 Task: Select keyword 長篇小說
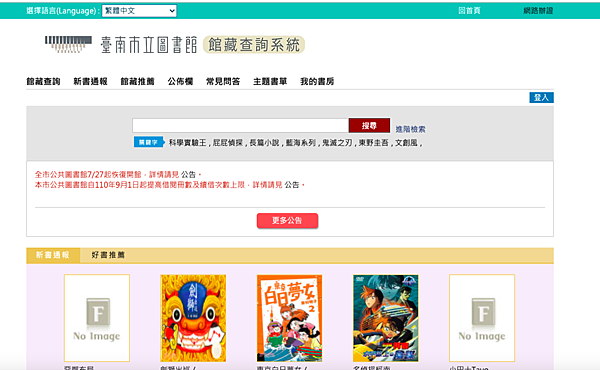coord(264,143)
